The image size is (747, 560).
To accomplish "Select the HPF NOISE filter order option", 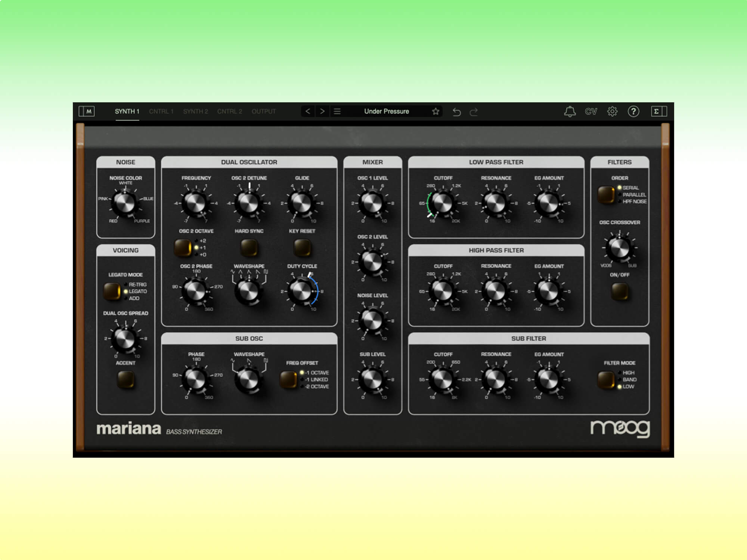I will click(632, 201).
